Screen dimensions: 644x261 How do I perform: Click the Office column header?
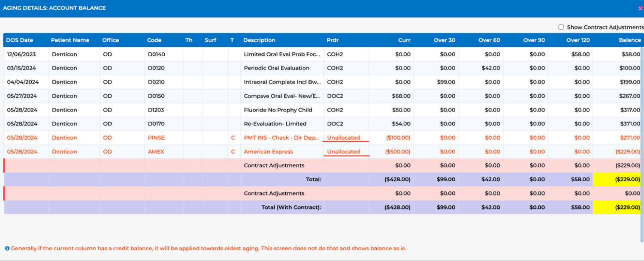[x=111, y=40]
